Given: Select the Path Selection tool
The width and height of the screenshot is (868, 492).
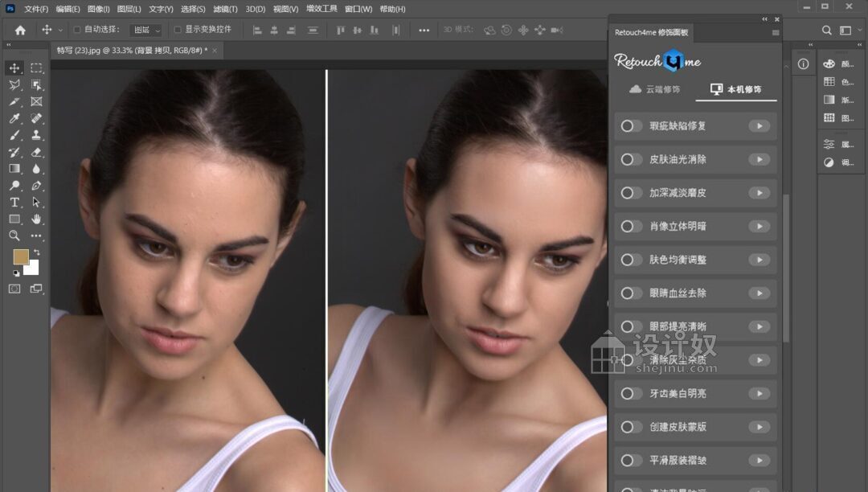Looking at the screenshot, I should [36, 203].
